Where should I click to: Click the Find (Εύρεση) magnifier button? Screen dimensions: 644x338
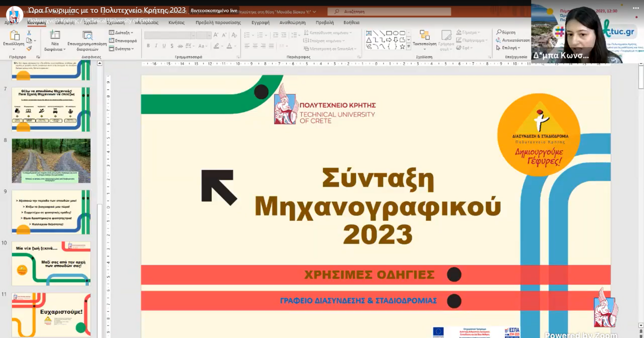[x=506, y=32]
